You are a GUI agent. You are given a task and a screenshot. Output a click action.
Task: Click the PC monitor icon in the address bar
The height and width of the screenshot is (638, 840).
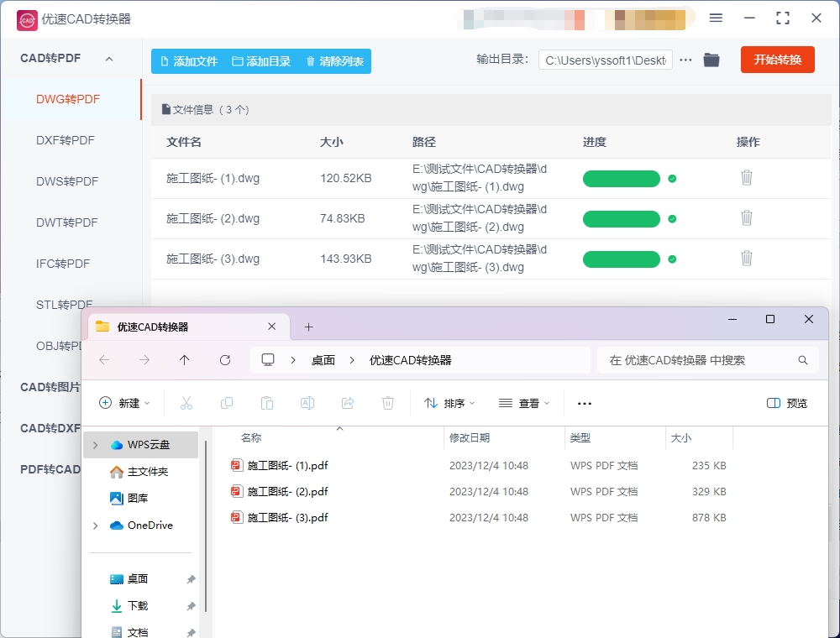tap(268, 359)
